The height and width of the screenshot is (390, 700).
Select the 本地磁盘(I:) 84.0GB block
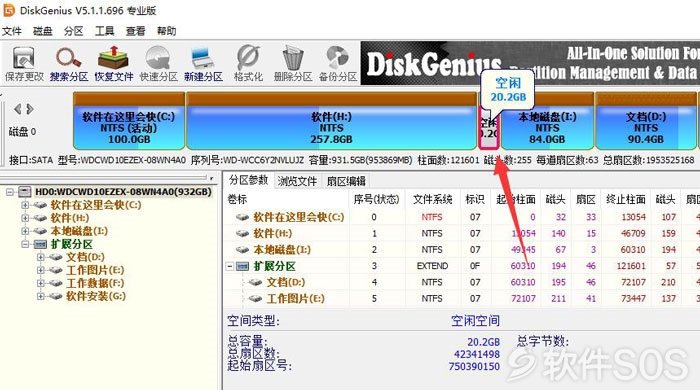pos(547,121)
